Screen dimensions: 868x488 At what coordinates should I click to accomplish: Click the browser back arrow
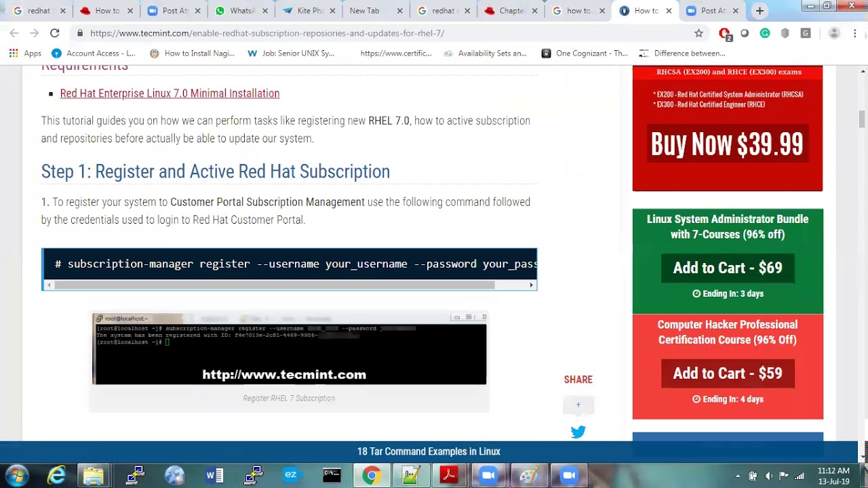click(14, 33)
